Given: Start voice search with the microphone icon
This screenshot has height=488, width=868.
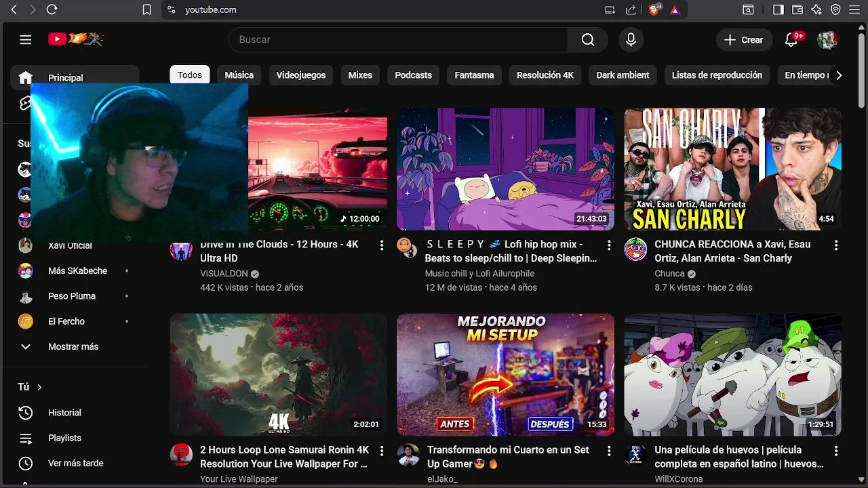Looking at the screenshot, I should point(631,40).
